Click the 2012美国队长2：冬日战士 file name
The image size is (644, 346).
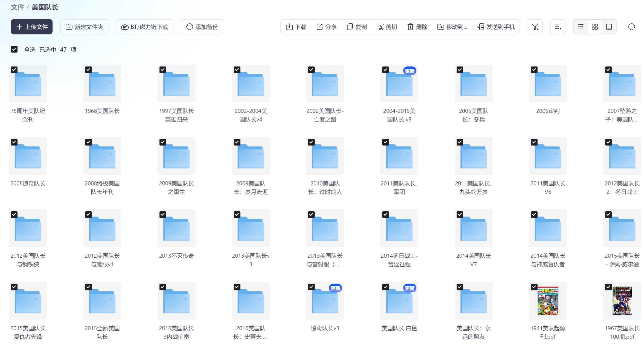622,187
